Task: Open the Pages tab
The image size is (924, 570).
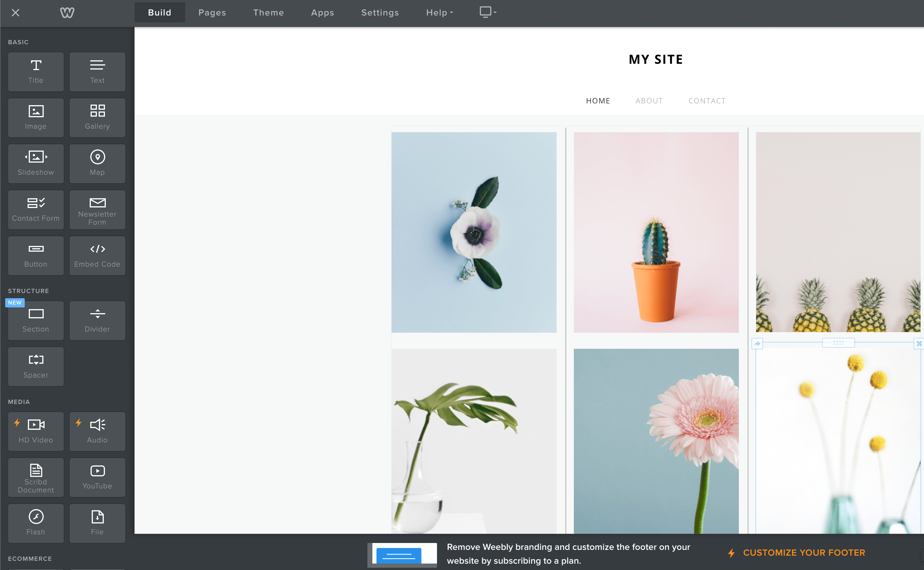Action: 211,12
